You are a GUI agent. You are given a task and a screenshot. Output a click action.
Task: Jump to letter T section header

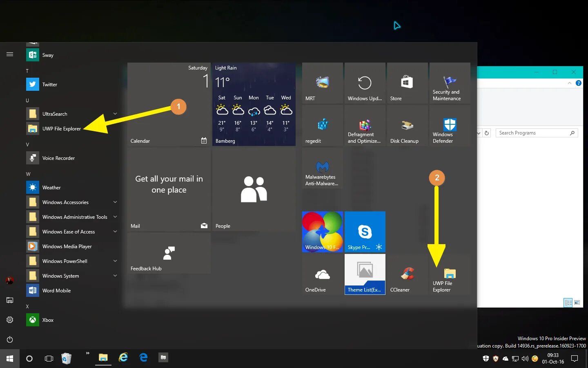click(27, 71)
